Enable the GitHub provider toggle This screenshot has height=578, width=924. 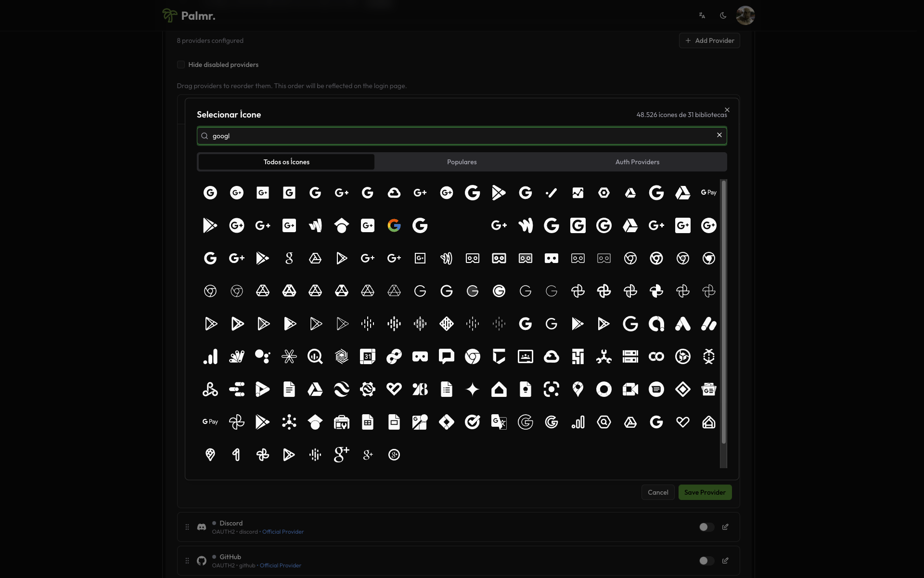pos(706,561)
